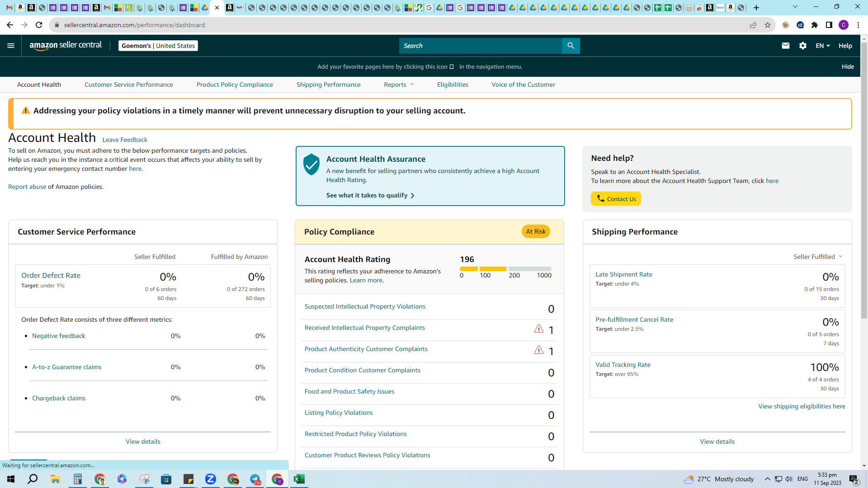
Task: Click the page vertical scrollbar
Action: coord(864,181)
